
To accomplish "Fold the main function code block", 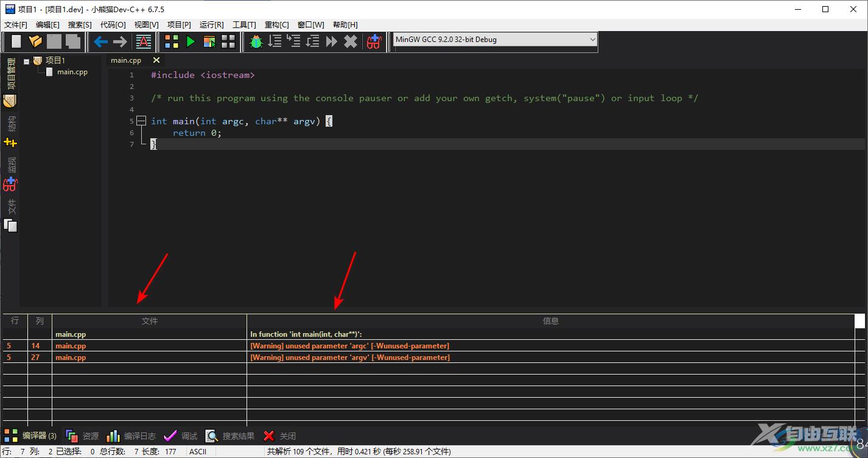I will coord(141,121).
